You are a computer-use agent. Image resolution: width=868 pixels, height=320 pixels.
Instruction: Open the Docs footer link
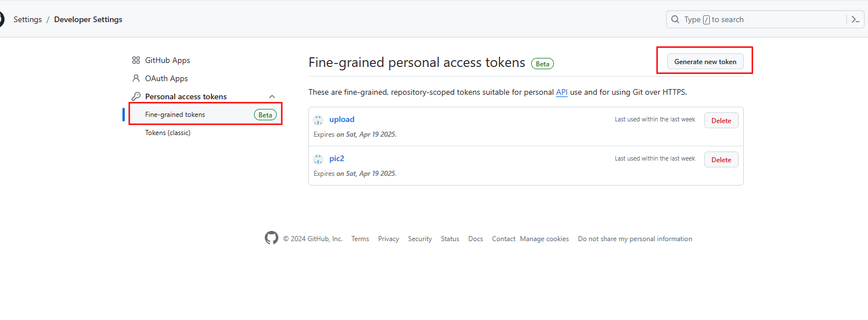point(476,239)
